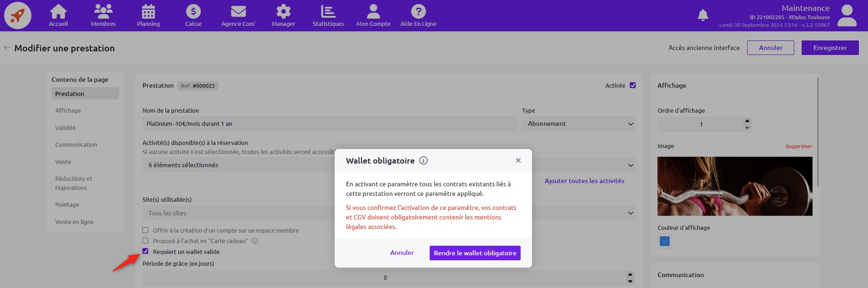
Task: Confirm with 'Rendre le wallet obligatoire'
Action: pyautogui.click(x=475, y=253)
